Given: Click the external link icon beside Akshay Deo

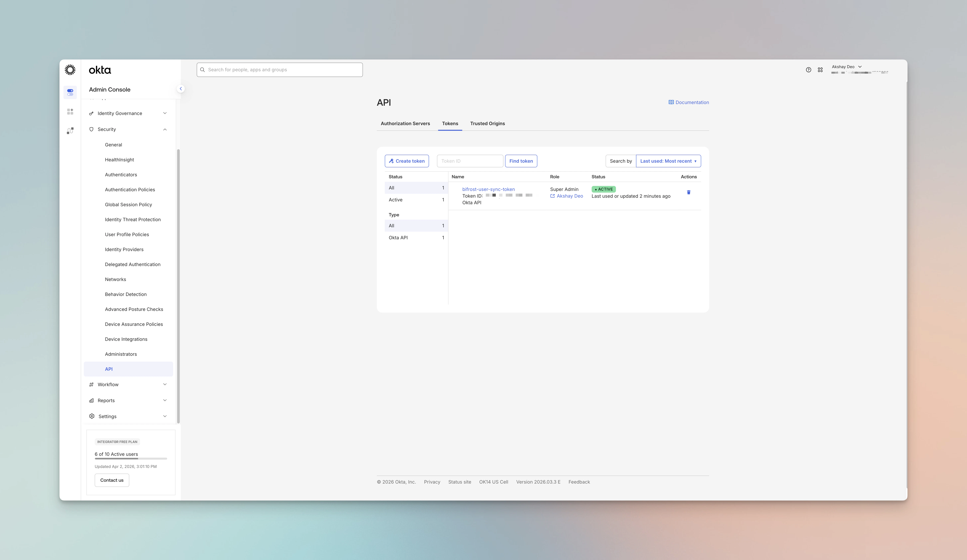Looking at the screenshot, I should 553,196.
